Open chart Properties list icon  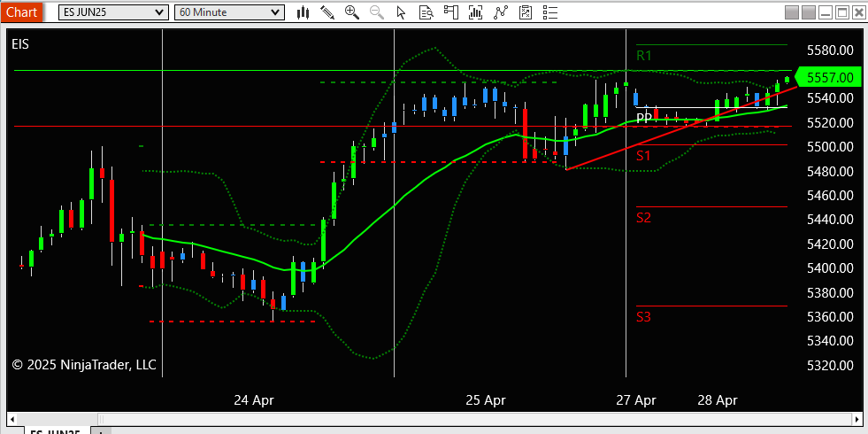tap(549, 12)
